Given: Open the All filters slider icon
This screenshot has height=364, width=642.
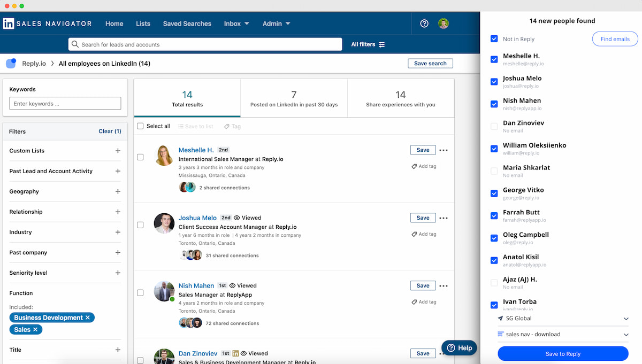Looking at the screenshot, I should (381, 44).
